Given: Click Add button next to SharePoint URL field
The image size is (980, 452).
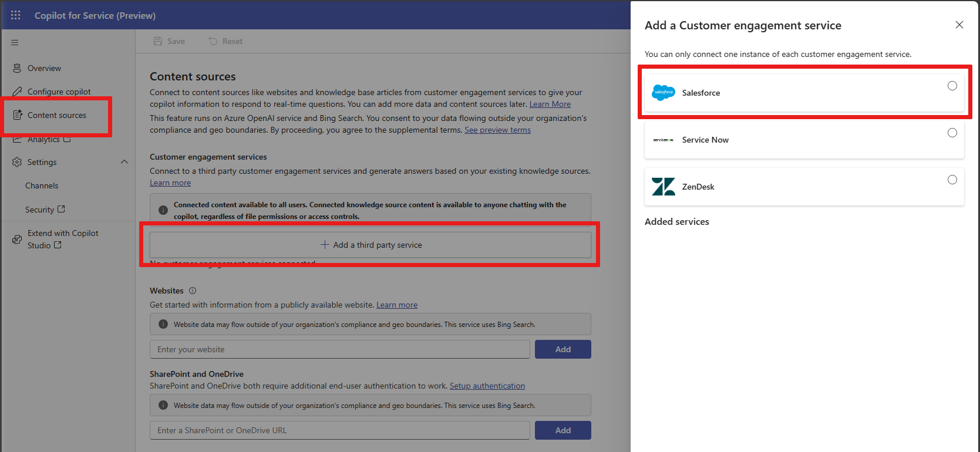Looking at the screenshot, I should 563,430.
